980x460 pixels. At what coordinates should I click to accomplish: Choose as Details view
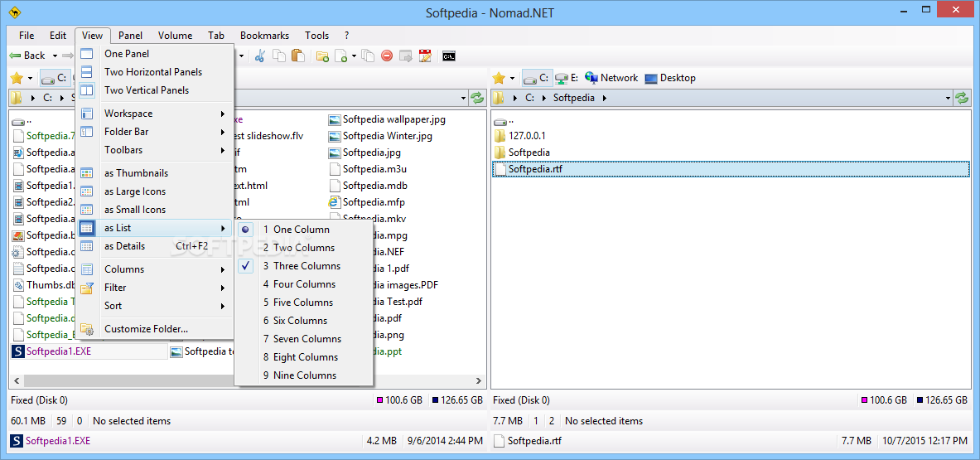(154, 246)
